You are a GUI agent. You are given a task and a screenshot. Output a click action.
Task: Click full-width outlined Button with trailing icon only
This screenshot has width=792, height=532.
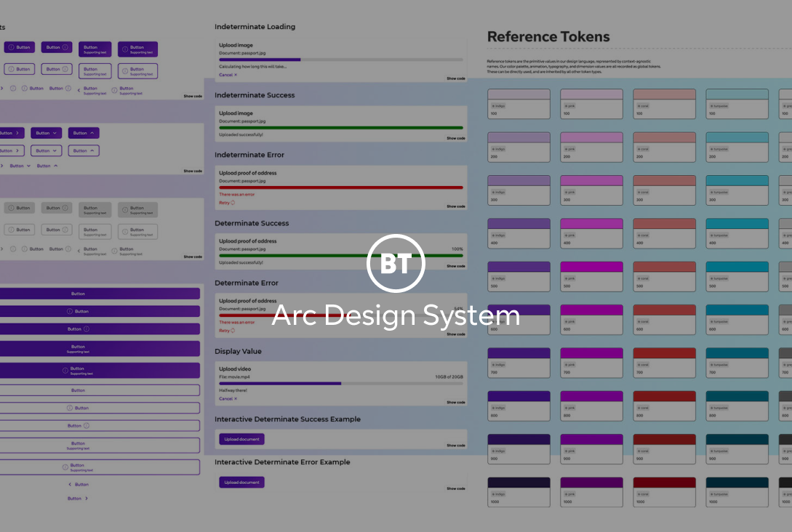coord(100,425)
